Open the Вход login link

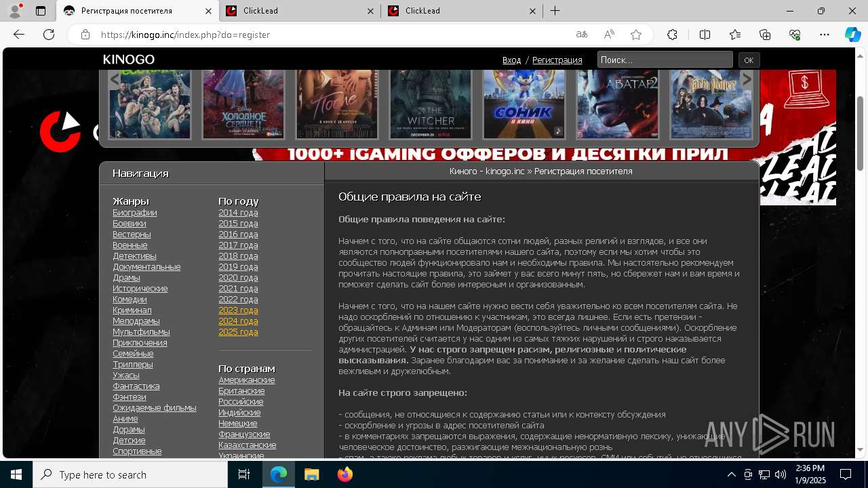coord(511,60)
